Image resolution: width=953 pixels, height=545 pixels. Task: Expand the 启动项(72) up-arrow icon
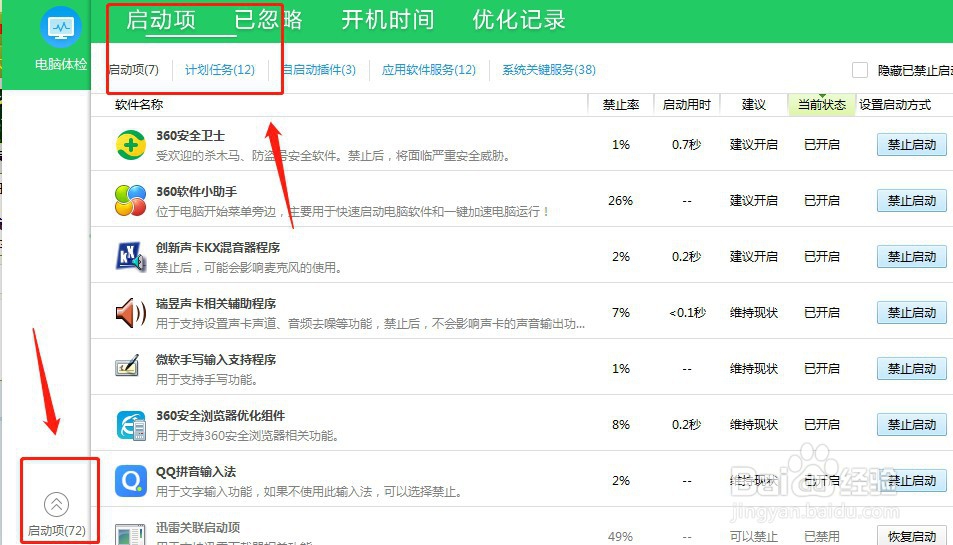point(57,504)
